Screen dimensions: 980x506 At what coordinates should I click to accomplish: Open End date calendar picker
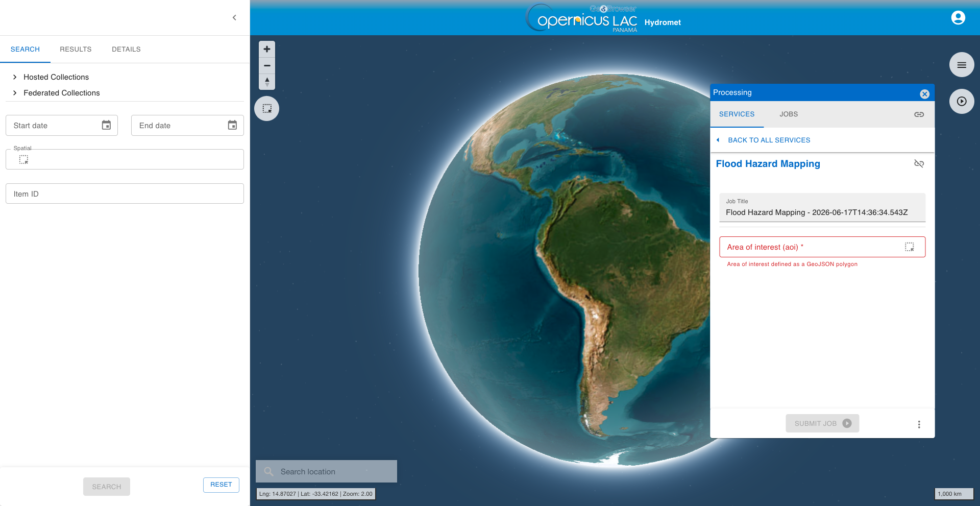coord(232,125)
